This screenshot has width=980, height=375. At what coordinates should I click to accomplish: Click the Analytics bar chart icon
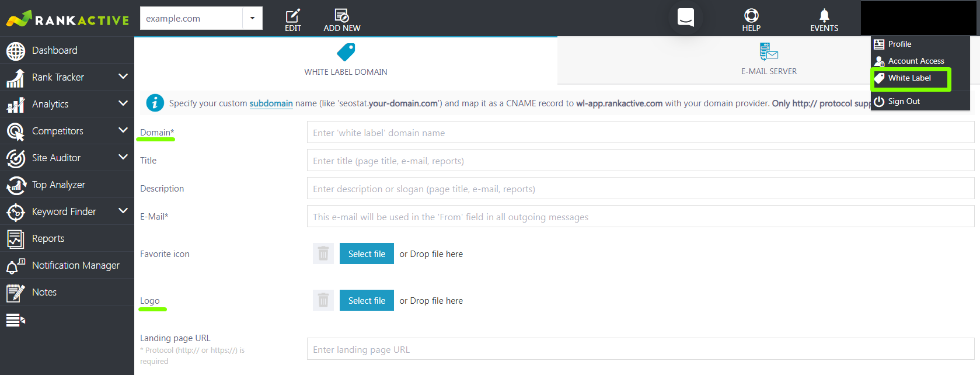[16, 105]
